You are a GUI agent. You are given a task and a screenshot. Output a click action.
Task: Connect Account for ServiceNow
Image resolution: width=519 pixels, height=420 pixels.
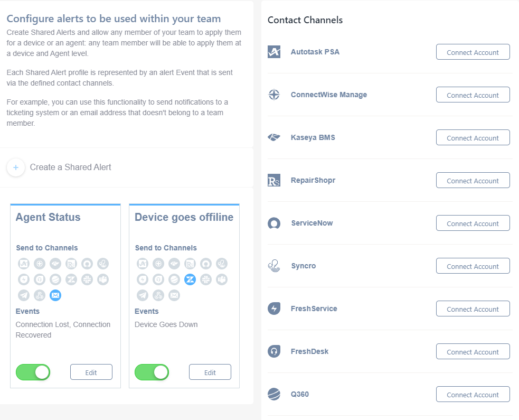point(473,223)
